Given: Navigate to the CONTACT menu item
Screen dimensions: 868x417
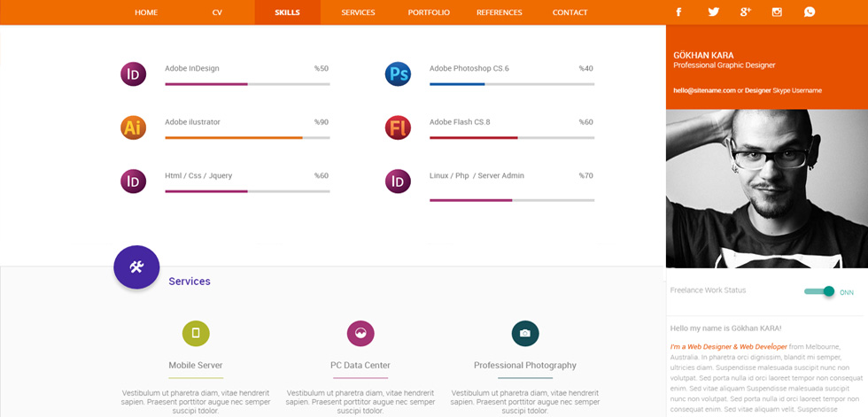Looking at the screenshot, I should [570, 12].
